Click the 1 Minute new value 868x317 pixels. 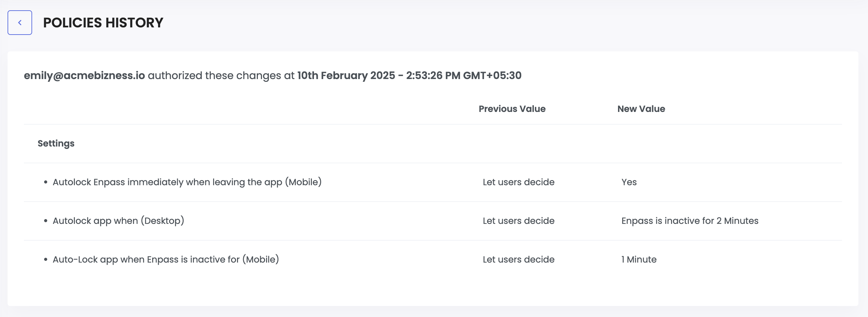(x=639, y=259)
